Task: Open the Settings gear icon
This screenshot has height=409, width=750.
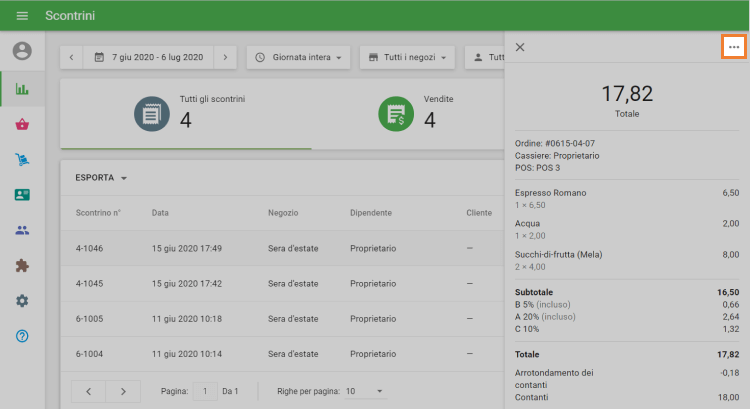Action: tap(22, 300)
